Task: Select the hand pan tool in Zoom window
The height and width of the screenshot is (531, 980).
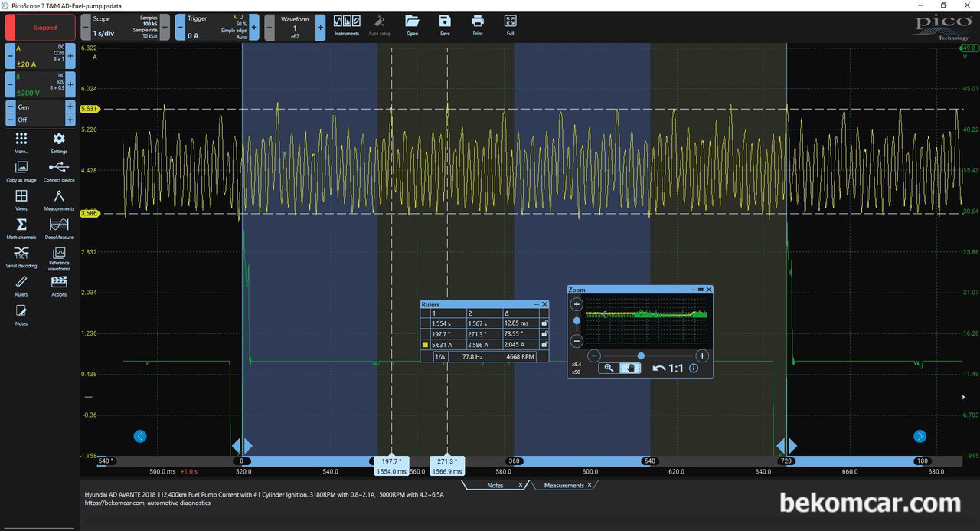Action: tap(630, 368)
